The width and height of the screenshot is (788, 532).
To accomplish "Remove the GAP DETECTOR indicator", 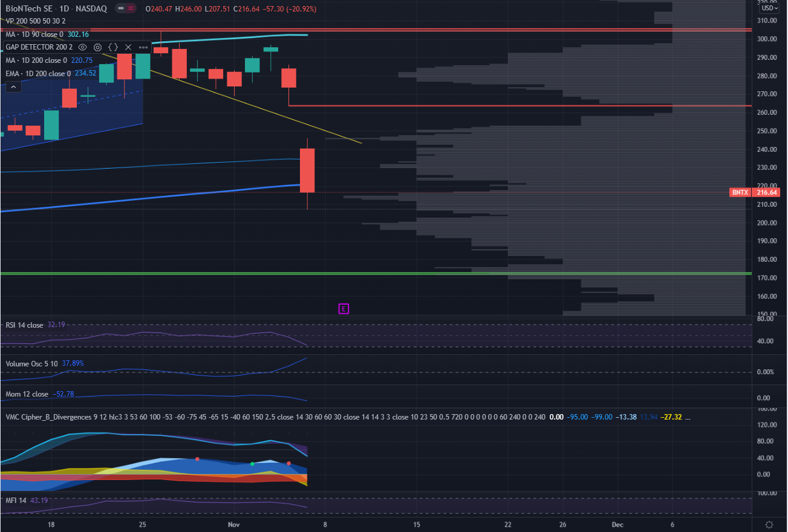I will [x=128, y=47].
